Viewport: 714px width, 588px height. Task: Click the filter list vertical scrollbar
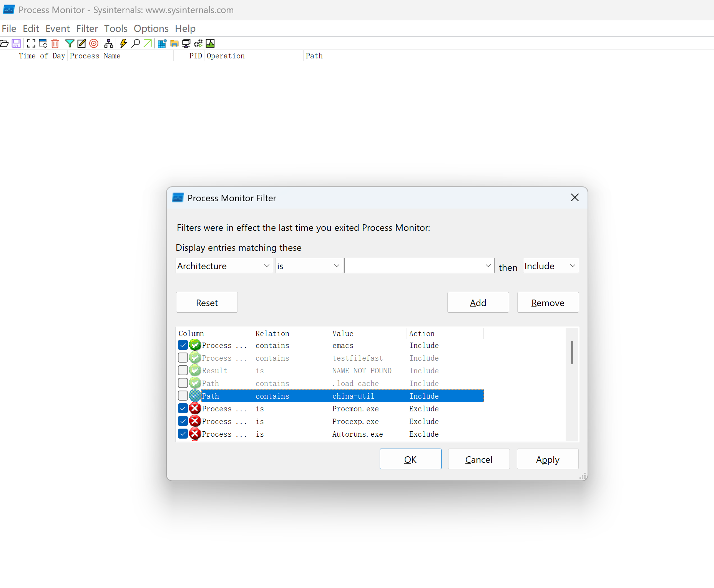click(x=572, y=353)
